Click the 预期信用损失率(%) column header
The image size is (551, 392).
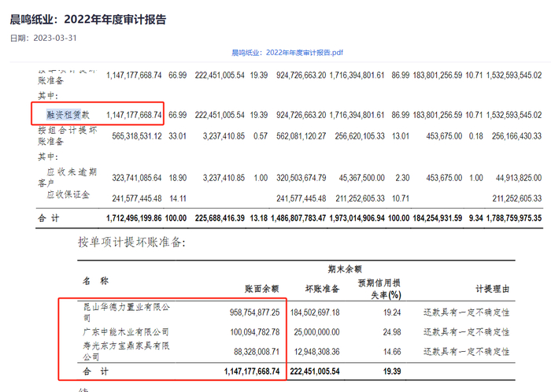[x=379, y=289]
